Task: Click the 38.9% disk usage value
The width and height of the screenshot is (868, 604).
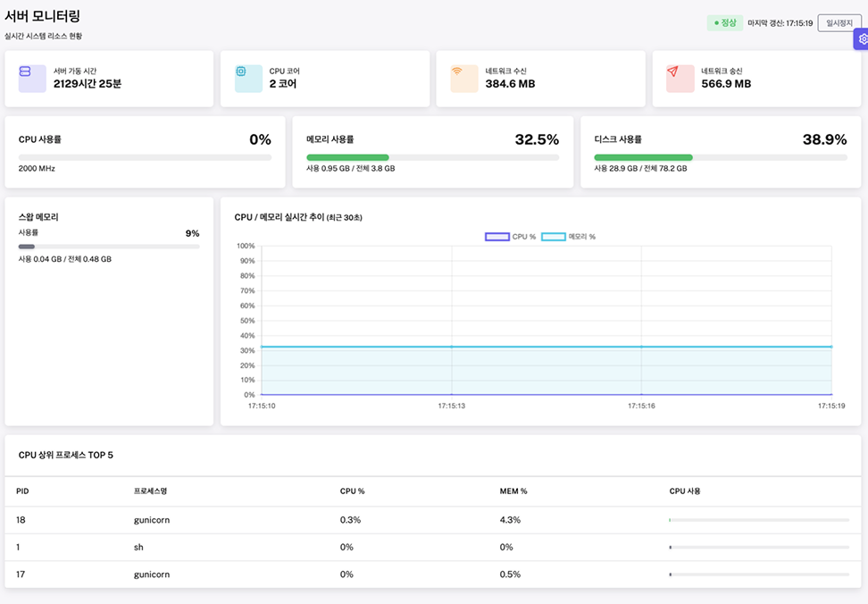Action: (825, 139)
